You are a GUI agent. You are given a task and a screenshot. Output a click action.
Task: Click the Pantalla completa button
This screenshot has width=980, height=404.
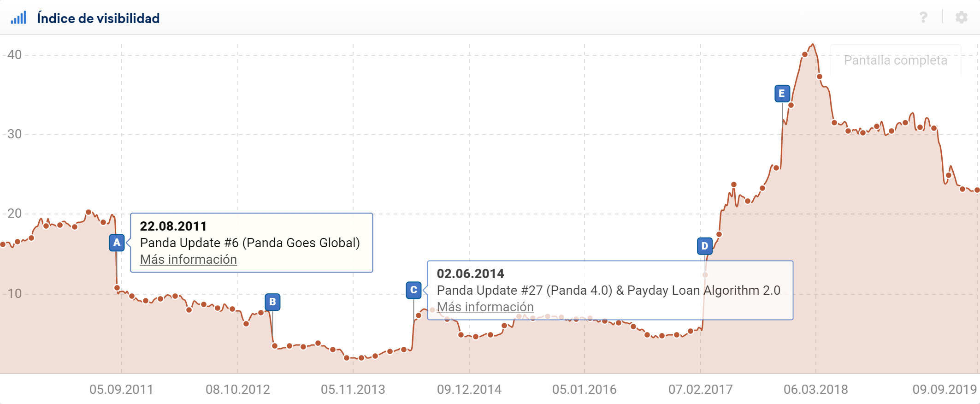[895, 60]
